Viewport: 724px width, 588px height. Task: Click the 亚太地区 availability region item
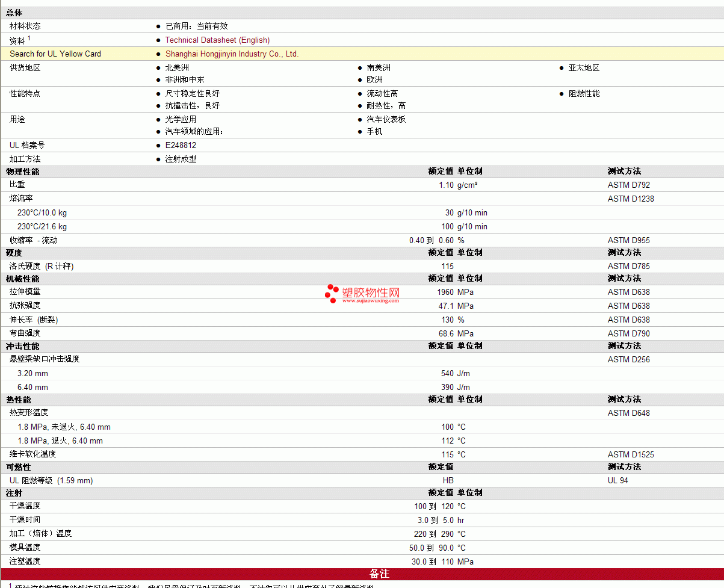point(584,68)
